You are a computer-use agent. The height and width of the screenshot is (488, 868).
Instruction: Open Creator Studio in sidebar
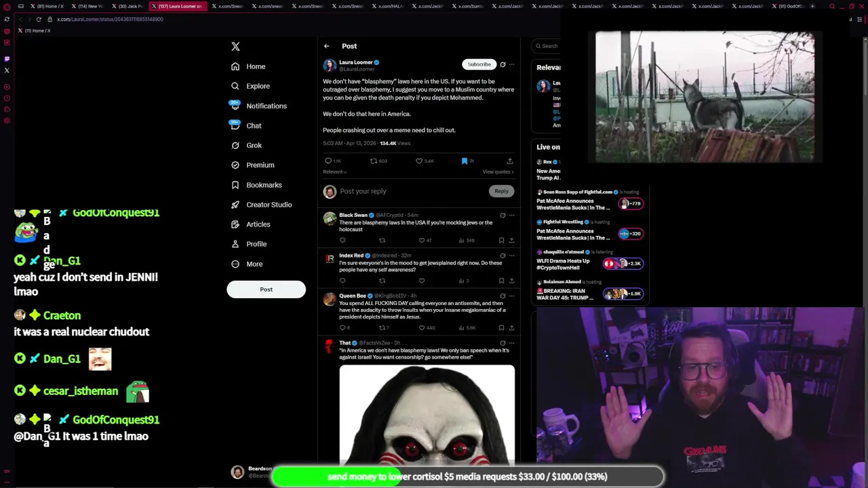coord(261,204)
